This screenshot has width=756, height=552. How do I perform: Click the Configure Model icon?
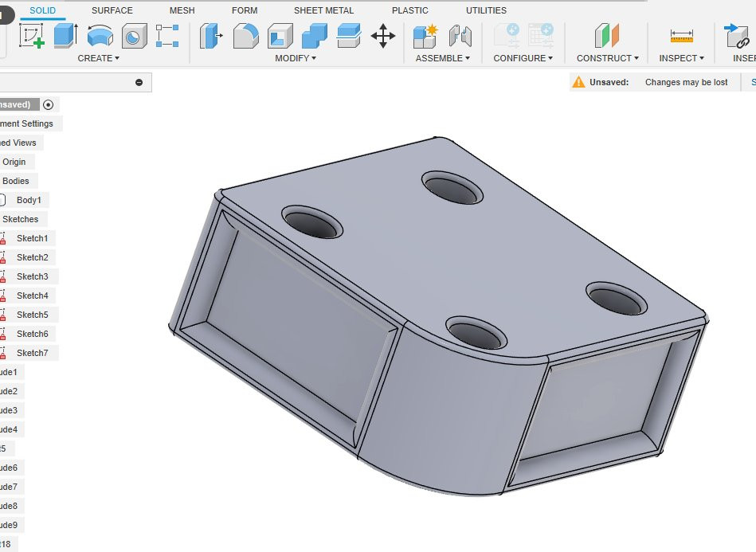coord(507,36)
